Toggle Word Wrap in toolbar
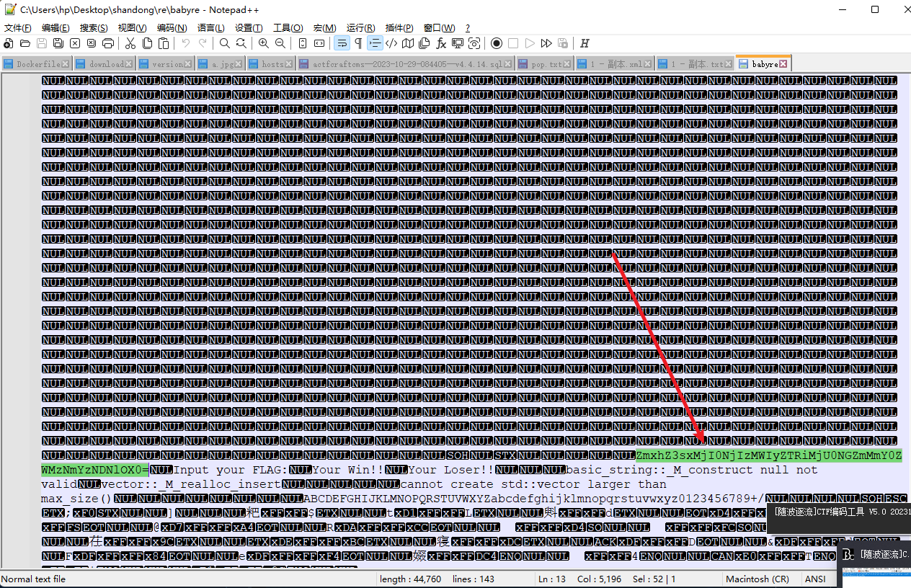 342,43
